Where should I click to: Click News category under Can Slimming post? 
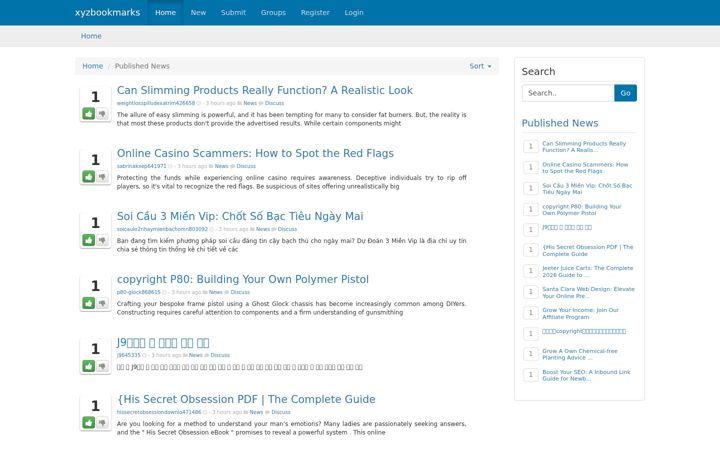tap(250, 103)
